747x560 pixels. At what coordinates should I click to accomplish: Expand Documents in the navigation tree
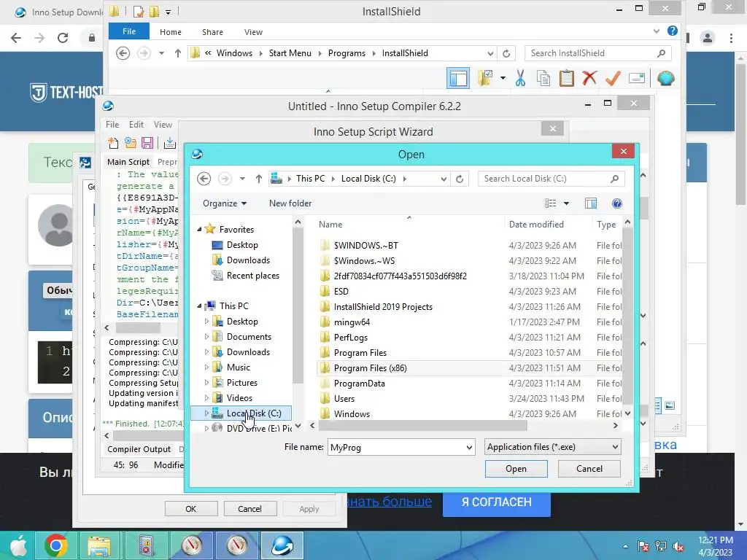pos(206,337)
